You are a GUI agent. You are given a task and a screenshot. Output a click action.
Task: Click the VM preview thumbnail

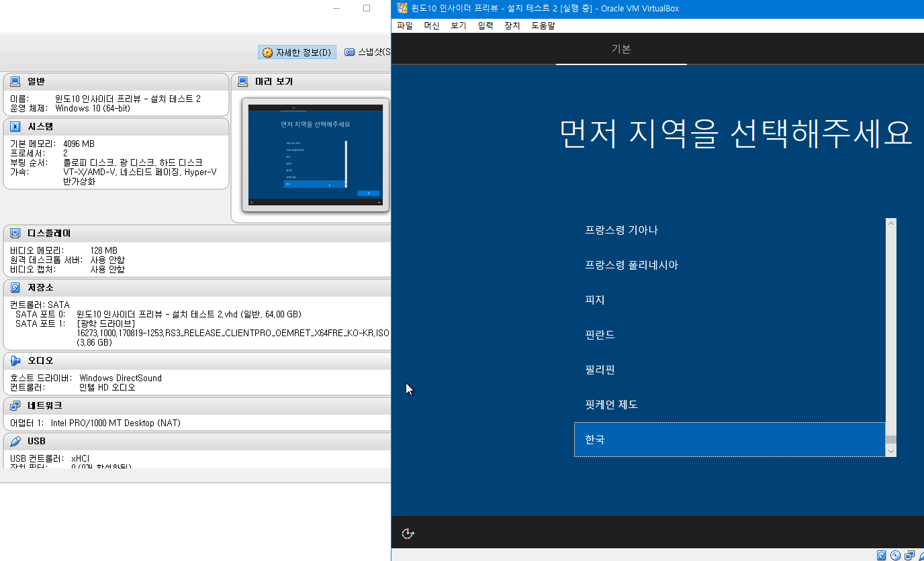click(x=316, y=155)
